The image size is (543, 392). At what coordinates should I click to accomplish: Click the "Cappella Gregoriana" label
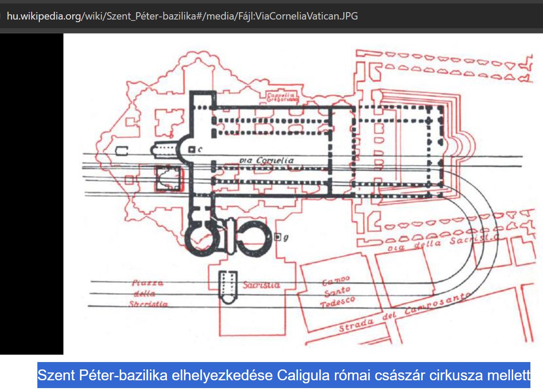click(x=283, y=97)
